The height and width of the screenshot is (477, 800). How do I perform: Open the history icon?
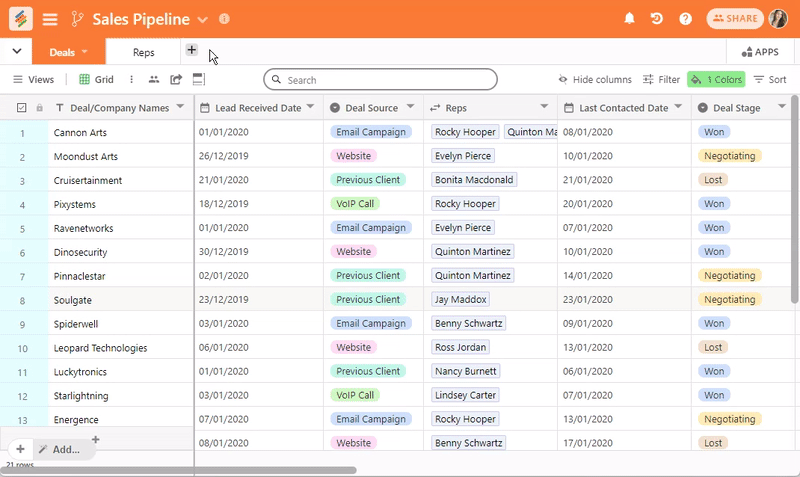(x=657, y=19)
